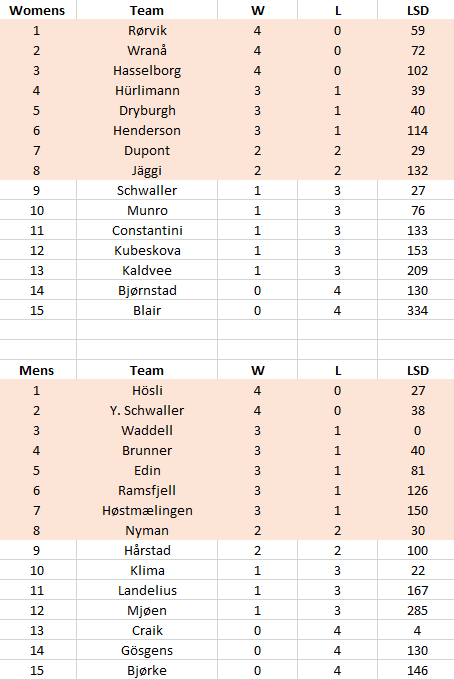Click the Y. Schwaller team cell
The height and width of the screenshot is (680, 454).
click(147, 410)
